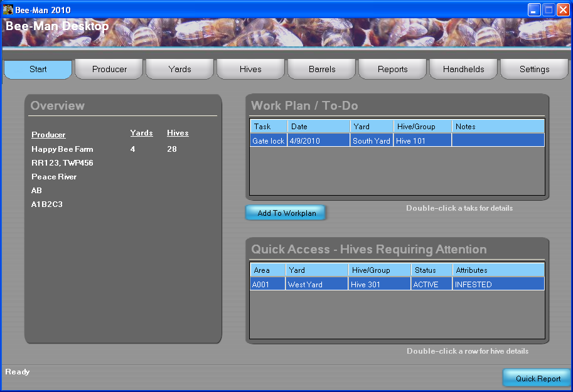
Task: Click the Bee-Man app icon in title bar
Action: (8, 10)
